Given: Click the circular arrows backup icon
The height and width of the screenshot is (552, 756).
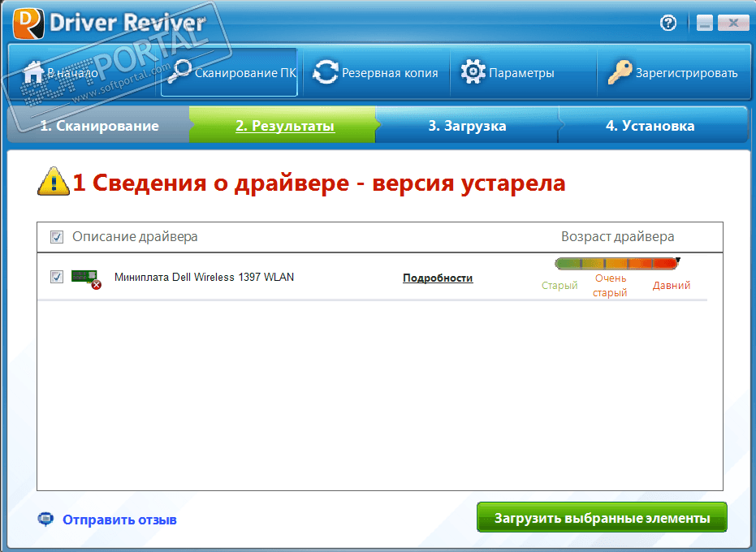Looking at the screenshot, I should pyautogui.click(x=326, y=72).
